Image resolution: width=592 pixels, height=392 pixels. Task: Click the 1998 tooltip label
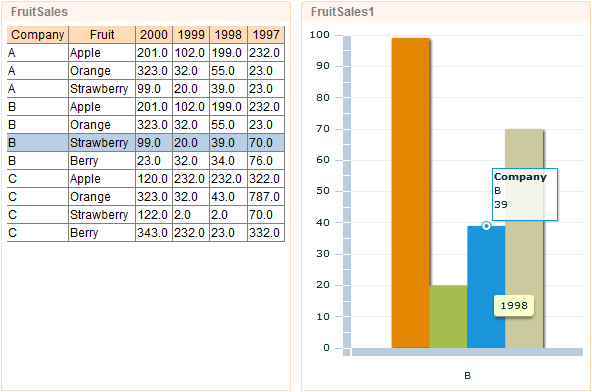514,306
